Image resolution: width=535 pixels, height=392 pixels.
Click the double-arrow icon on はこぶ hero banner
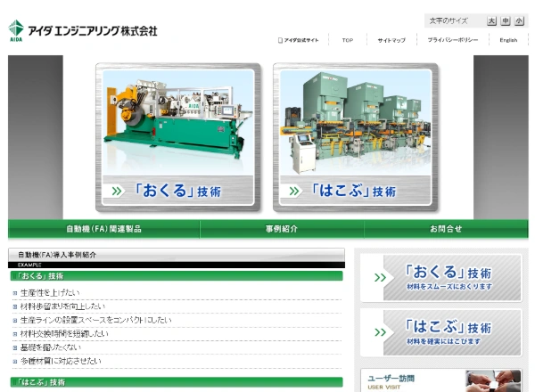294,192
